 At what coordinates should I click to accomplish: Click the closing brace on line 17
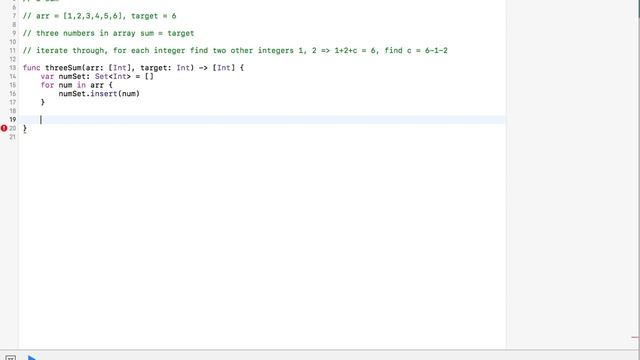42,102
